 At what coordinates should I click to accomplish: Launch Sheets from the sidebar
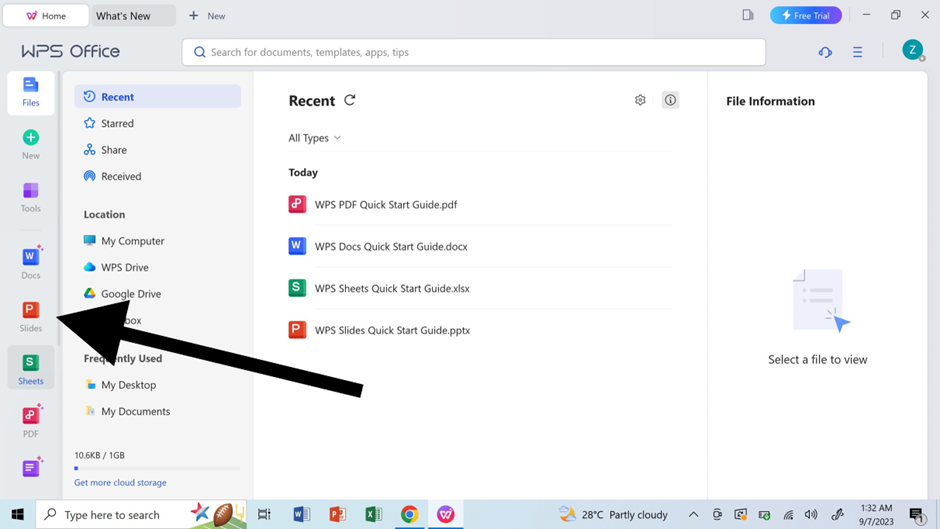pyautogui.click(x=31, y=368)
